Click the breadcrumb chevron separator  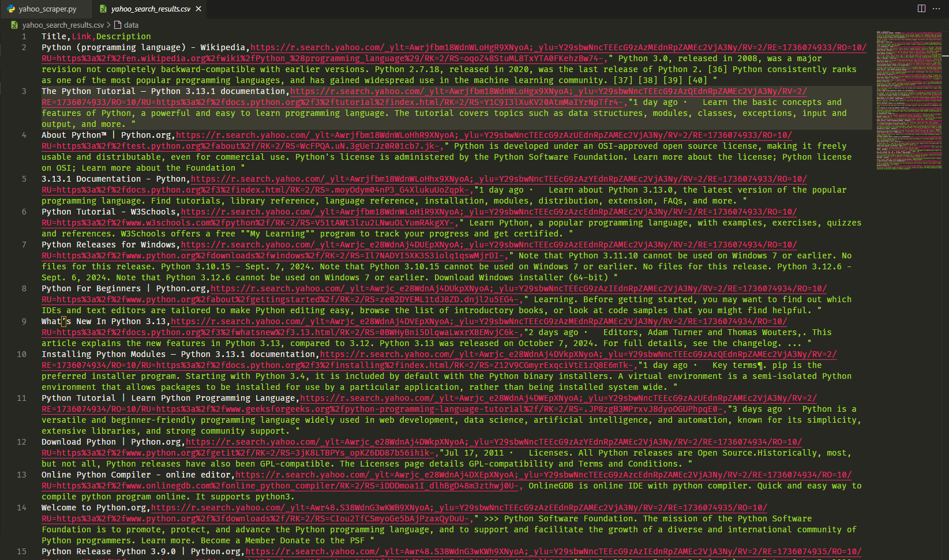click(108, 25)
